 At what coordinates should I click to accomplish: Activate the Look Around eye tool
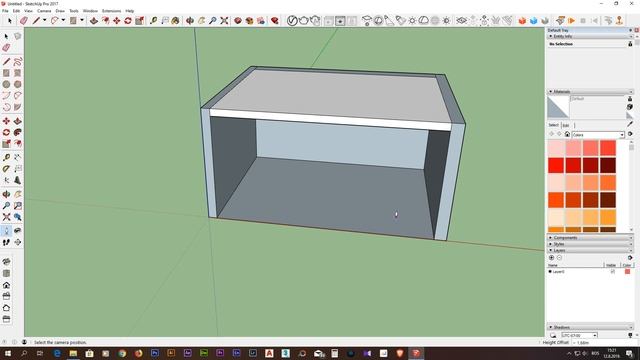18,231
